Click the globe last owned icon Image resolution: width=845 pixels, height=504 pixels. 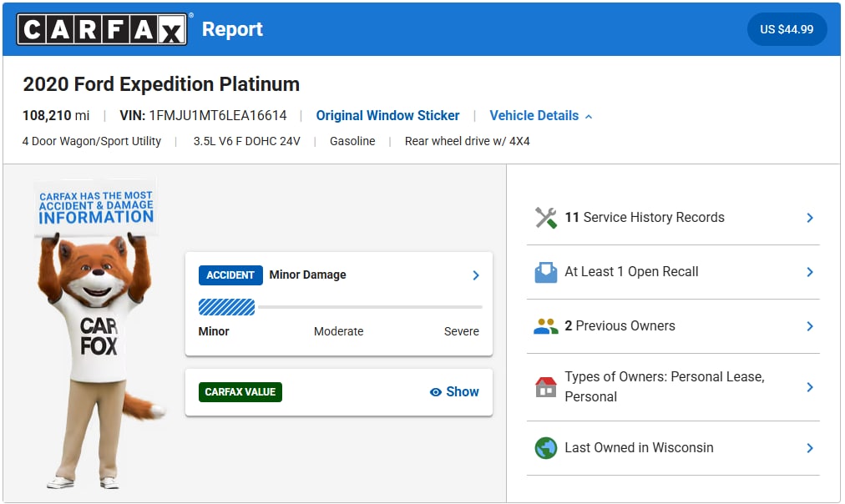tap(545, 448)
